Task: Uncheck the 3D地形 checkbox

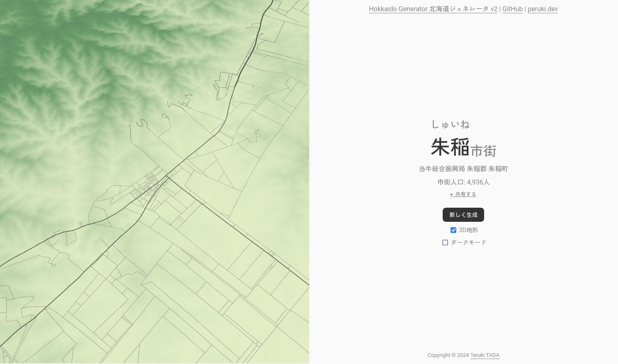Action: tap(453, 230)
